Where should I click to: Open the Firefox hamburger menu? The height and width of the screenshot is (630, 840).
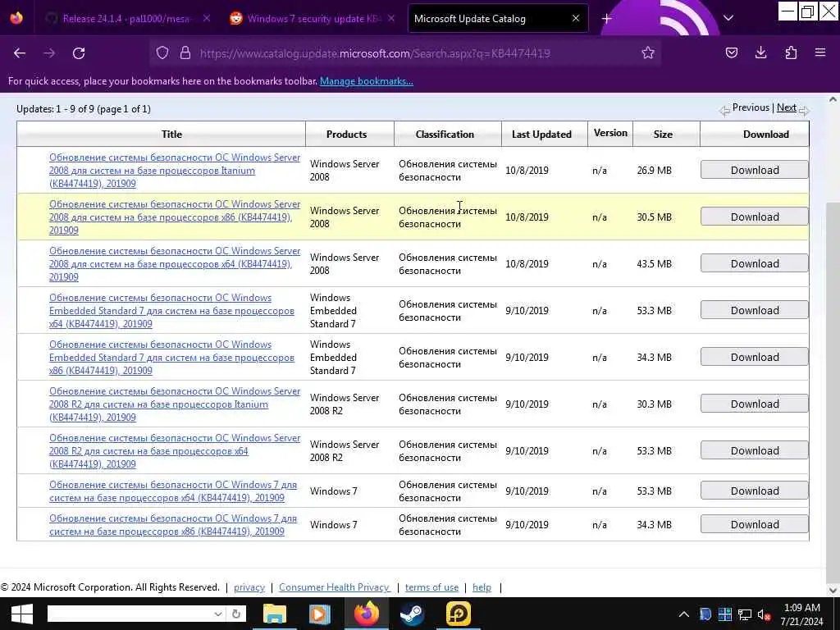[x=820, y=52]
